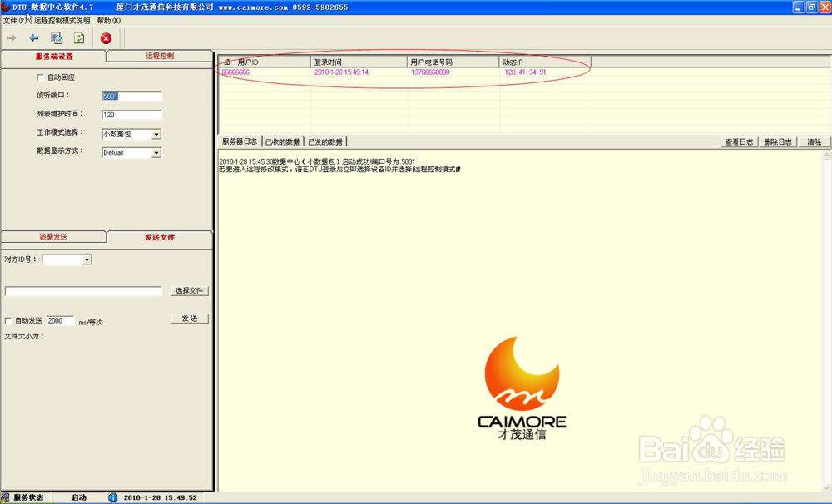Sort by 用户ID column header
Viewport: 832px width, 504px height.
pos(265,62)
